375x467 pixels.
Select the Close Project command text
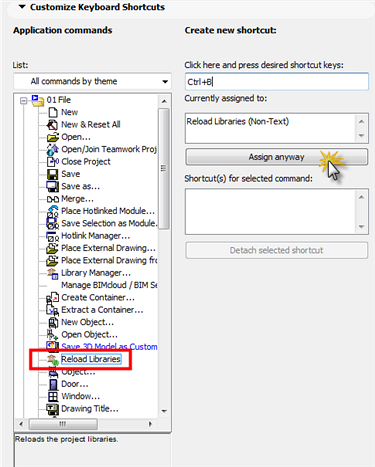[x=86, y=162]
